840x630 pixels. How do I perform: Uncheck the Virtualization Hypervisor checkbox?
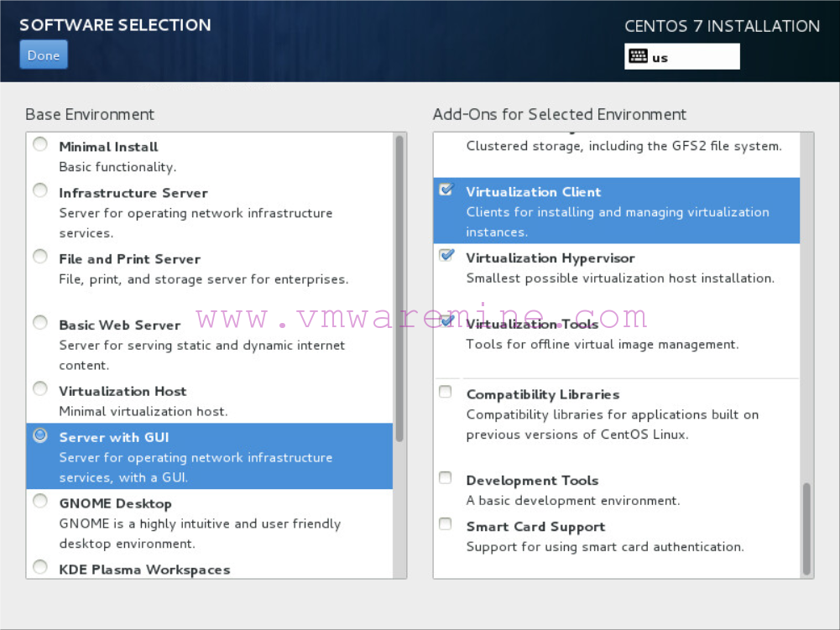point(446,256)
